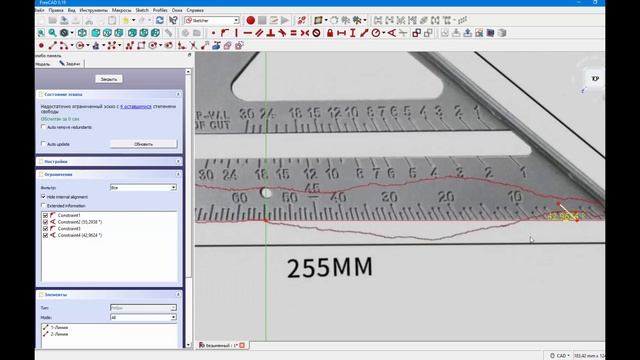Apply the lock constraint (red padlock)
This screenshot has height=360, width=640.
tap(330, 33)
